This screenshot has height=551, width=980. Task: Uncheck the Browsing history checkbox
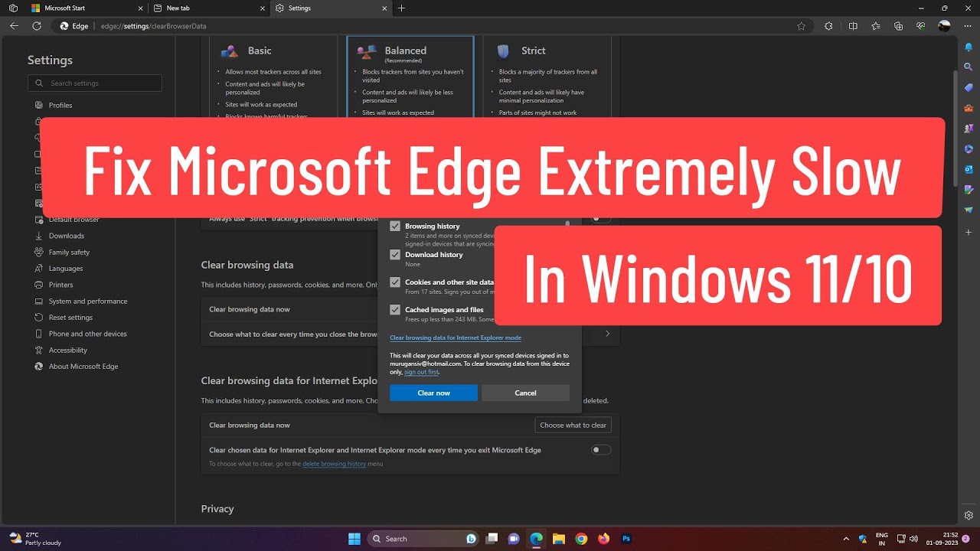pos(395,227)
